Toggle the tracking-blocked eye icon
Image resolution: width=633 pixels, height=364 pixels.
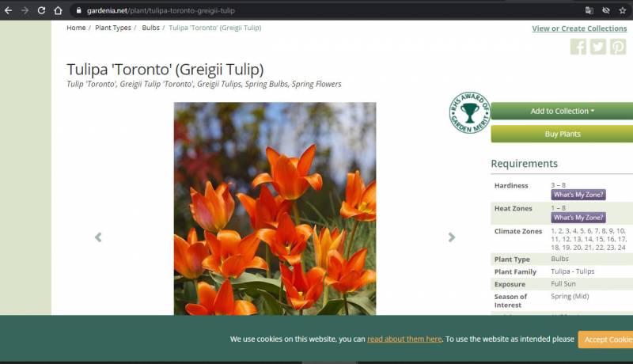(x=605, y=10)
